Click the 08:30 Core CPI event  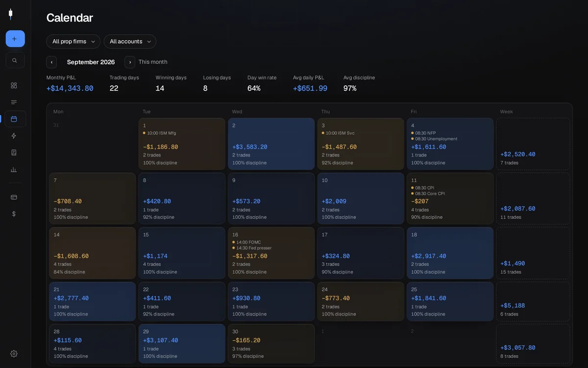429,193
